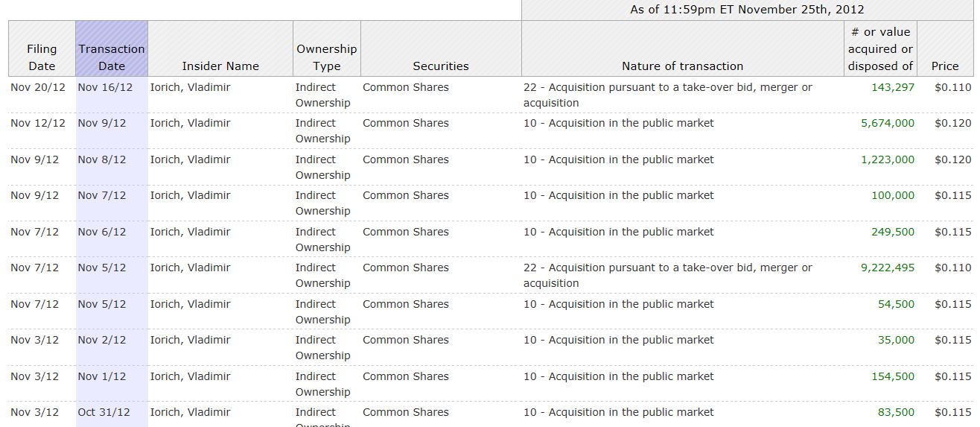Click the 9,222,495 shares value
The width and height of the screenshot is (980, 427).
(x=888, y=268)
